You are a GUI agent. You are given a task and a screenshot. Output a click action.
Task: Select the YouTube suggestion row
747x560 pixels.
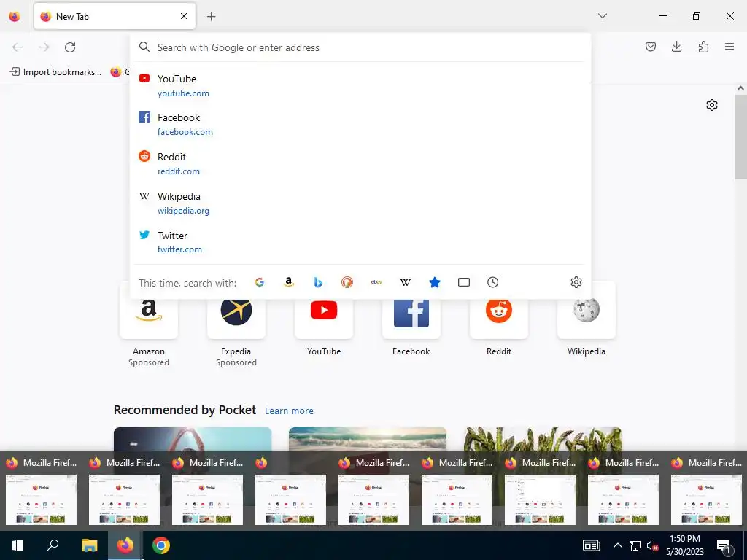tap(360, 86)
